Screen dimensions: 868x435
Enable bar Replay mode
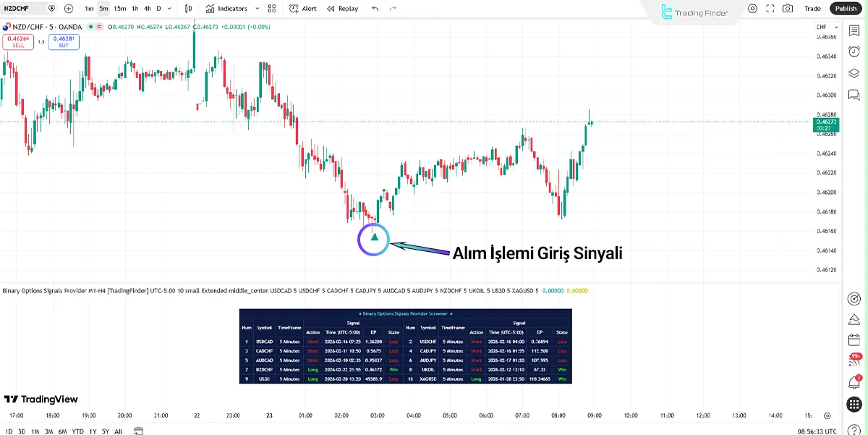click(x=342, y=8)
